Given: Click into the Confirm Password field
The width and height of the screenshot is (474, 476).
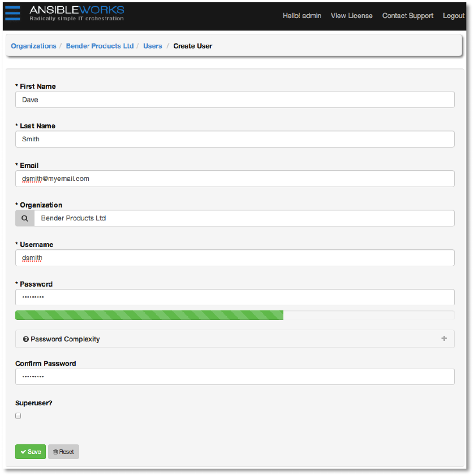Looking at the screenshot, I should [x=235, y=377].
